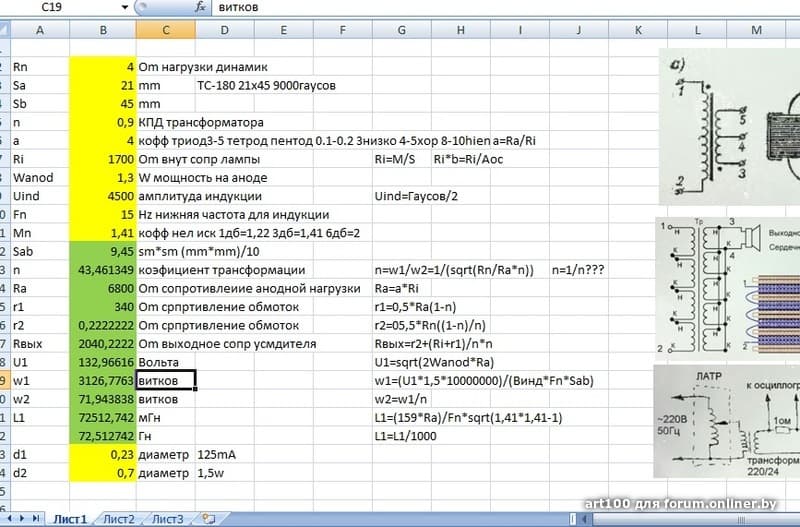Select column A header
The image size is (800, 527).
tap(40, 30)
